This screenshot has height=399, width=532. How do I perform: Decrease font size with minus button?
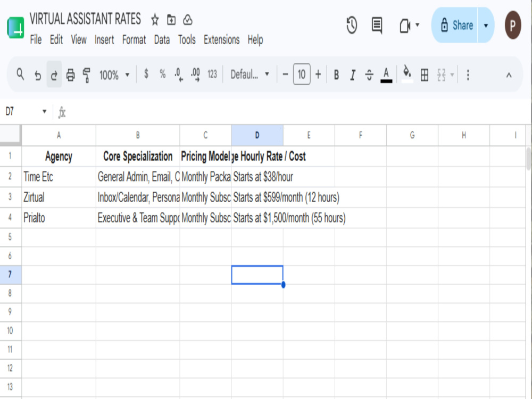tap(285, 74)
